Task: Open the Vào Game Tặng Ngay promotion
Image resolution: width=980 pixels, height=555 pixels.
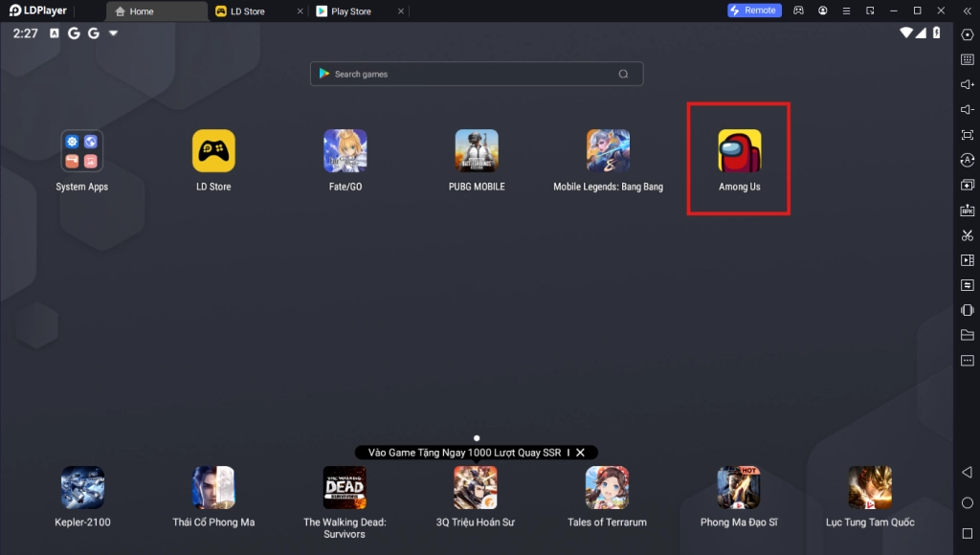Action: click(x=464, y=453)
